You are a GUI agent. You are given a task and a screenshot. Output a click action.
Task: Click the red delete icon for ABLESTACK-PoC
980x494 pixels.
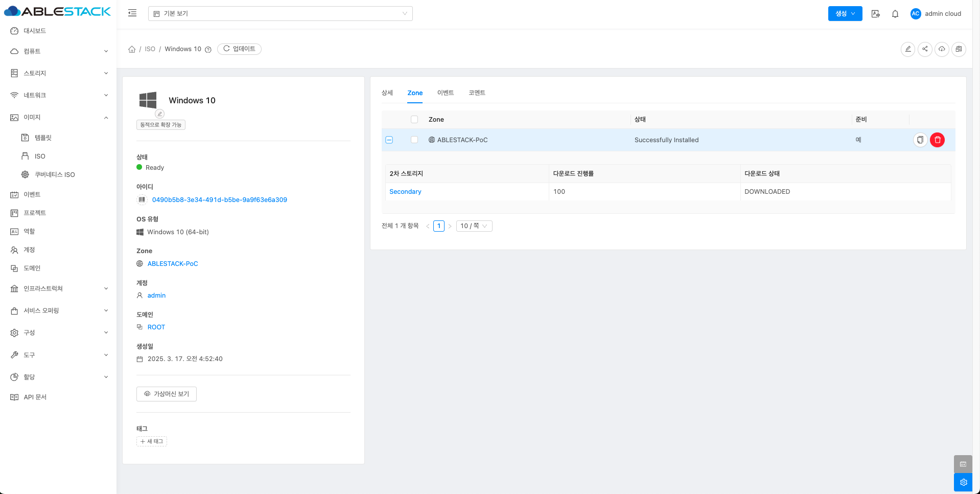pos(937,140)
